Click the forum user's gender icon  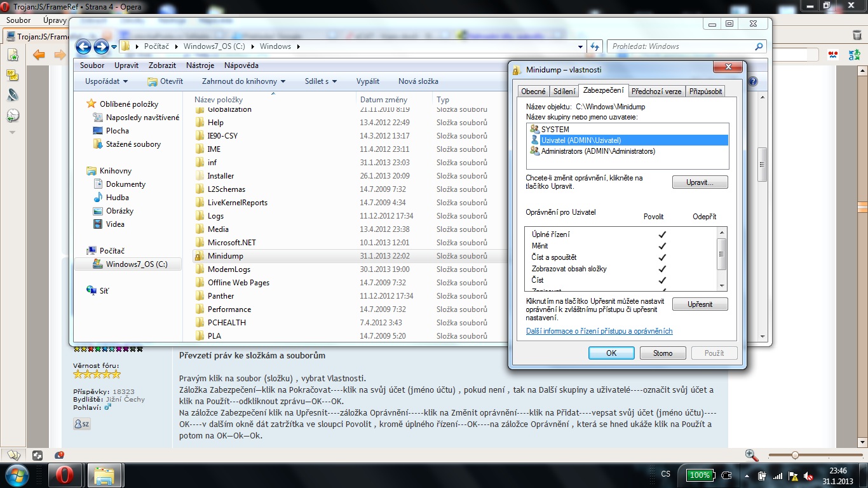(108, 407)
